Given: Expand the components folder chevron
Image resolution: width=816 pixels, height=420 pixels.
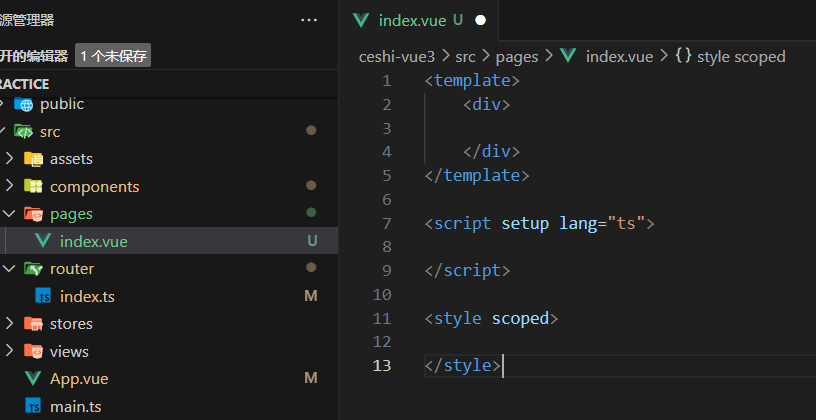Looking at the screenshot, I should tap(9, 186).
